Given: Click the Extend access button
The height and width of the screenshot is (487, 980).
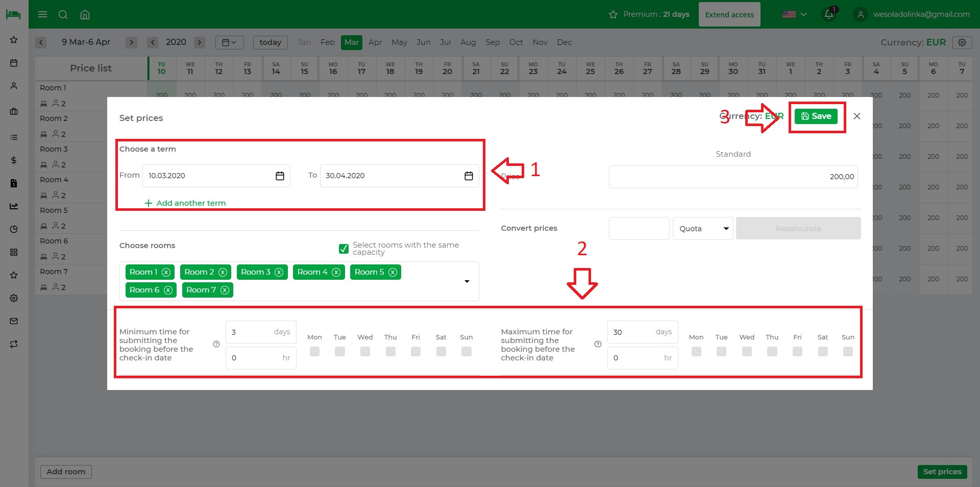Looking at the screenshot, I should (729, 14).
